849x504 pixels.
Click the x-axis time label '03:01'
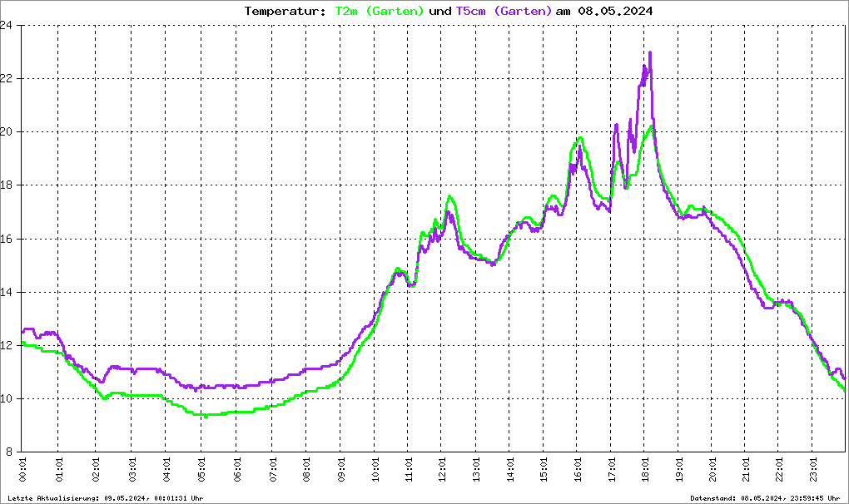[132, 469]
